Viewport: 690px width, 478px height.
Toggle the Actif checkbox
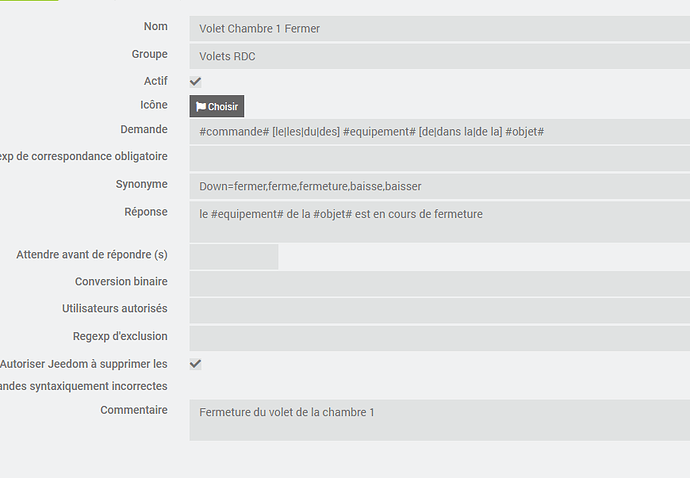[195, 81]
